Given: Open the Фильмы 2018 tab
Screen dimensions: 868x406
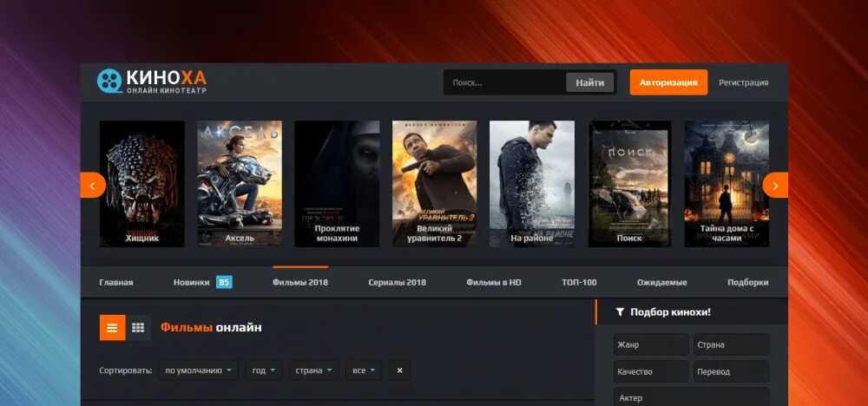Looking at the screenshot, I should tap(300, 282).
